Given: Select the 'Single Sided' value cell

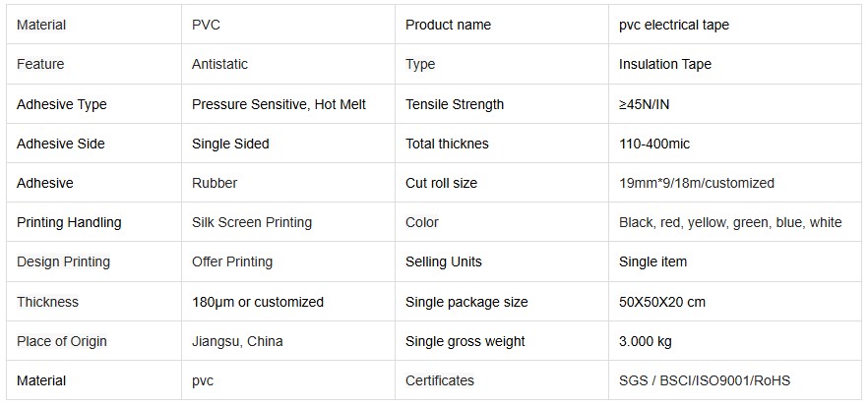Looking at the screenshot, I should 230,144.
